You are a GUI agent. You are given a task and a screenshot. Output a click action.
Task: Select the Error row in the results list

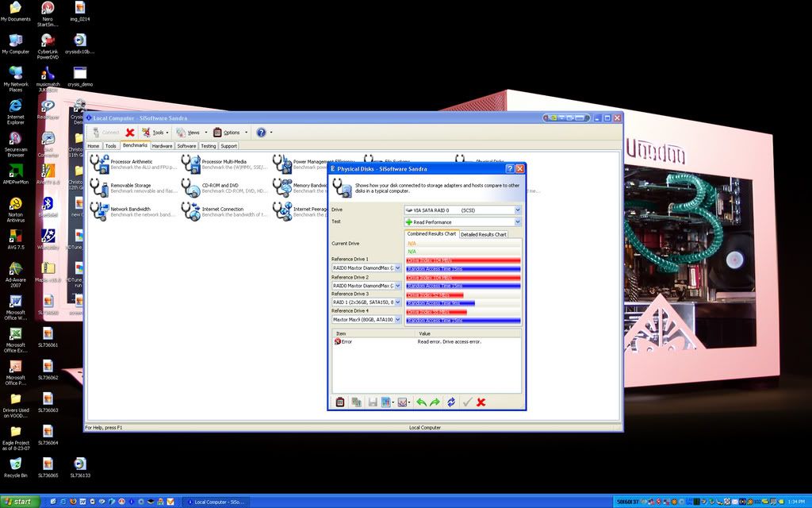coord(427,341)
